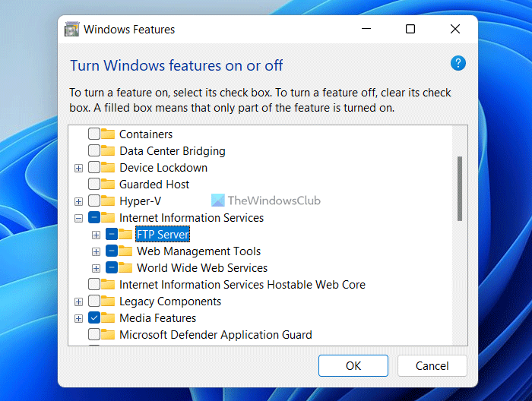
Task: Select the Hyper-V label
Action: [x=140, y=201]
